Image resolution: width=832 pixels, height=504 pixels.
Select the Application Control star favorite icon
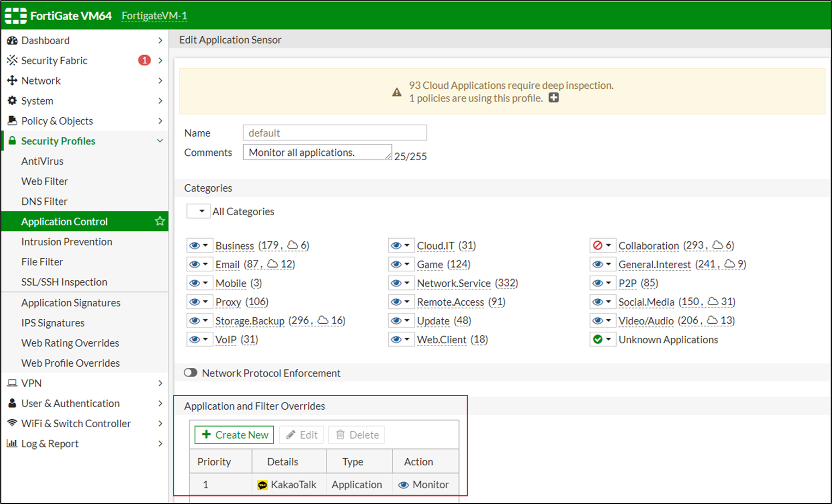pyautogui.click(x=160, y=221)
